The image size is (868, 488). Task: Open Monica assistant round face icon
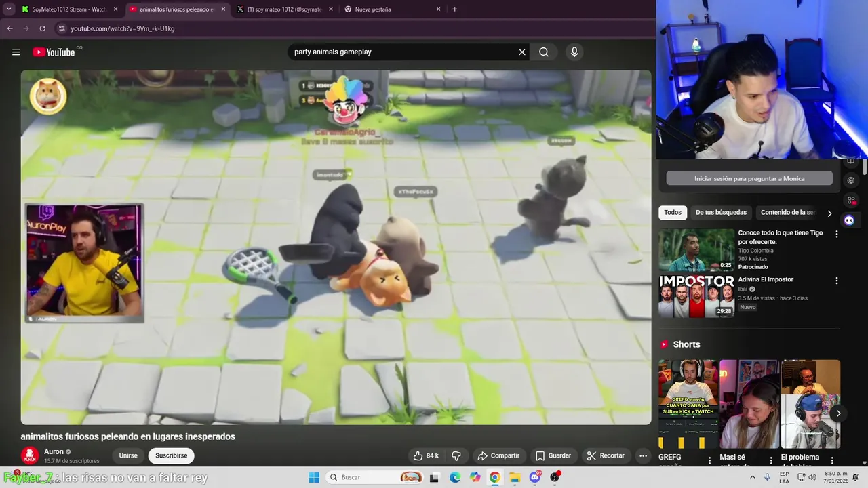tap(849, 220)
